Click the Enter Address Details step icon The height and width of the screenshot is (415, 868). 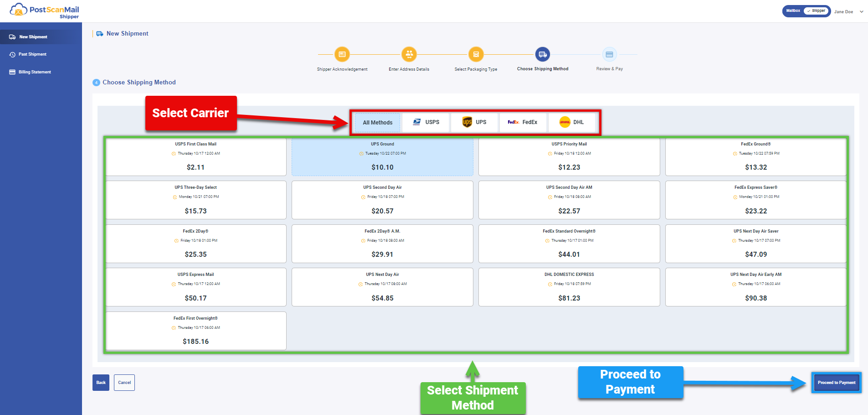(409, 54)
